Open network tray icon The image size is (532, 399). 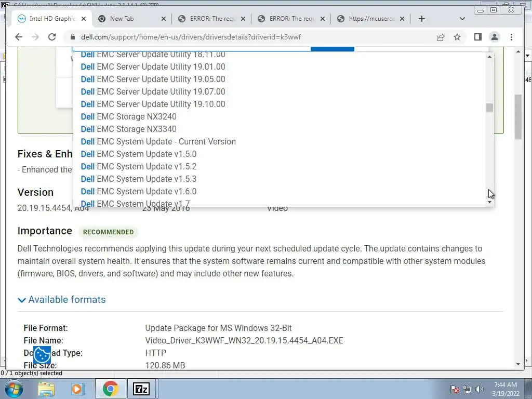pyautogui.click(x=467, y=389)
